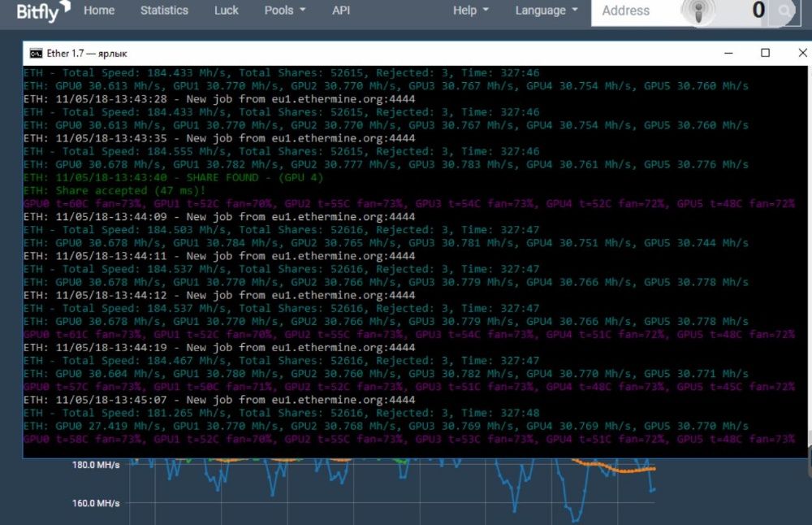Open the Home page link
Screen dimensions: 812x525
pos(99,11)
